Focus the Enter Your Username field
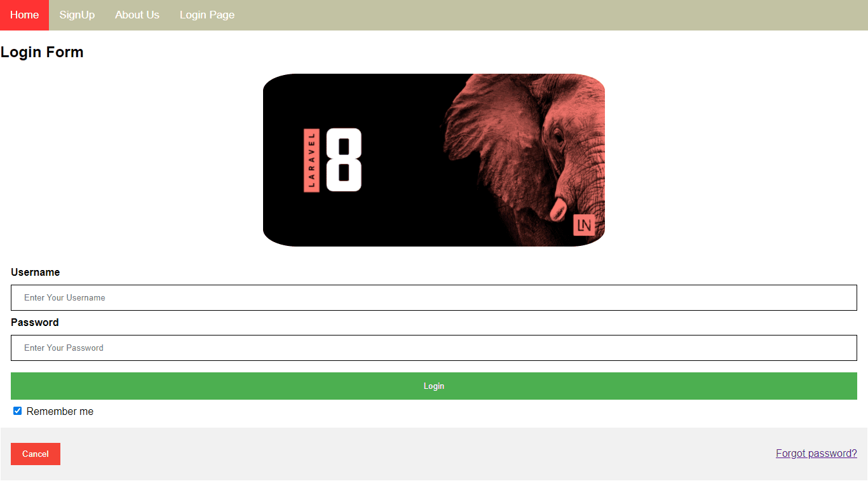This screenshot has width=868, height=488. pos(434,297)
